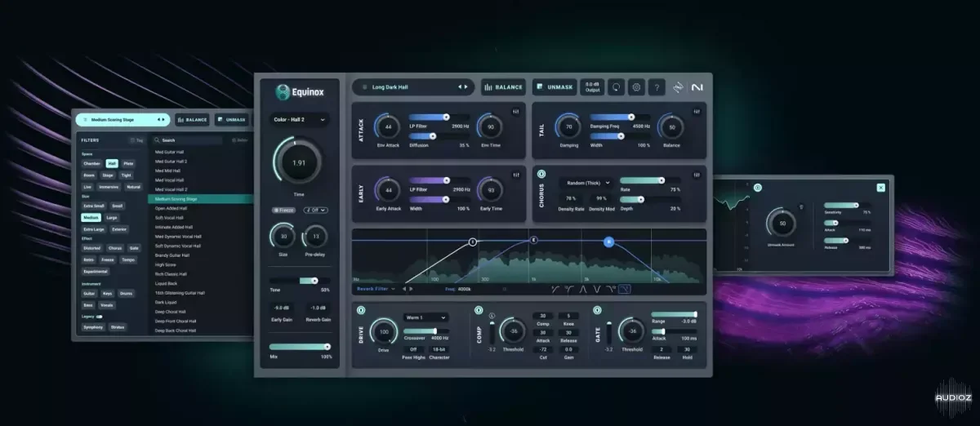This screenshot has height=426, width=980.
Task: Open the Medium Scoring Stage preset selector
Action: (x=122, y=120)
